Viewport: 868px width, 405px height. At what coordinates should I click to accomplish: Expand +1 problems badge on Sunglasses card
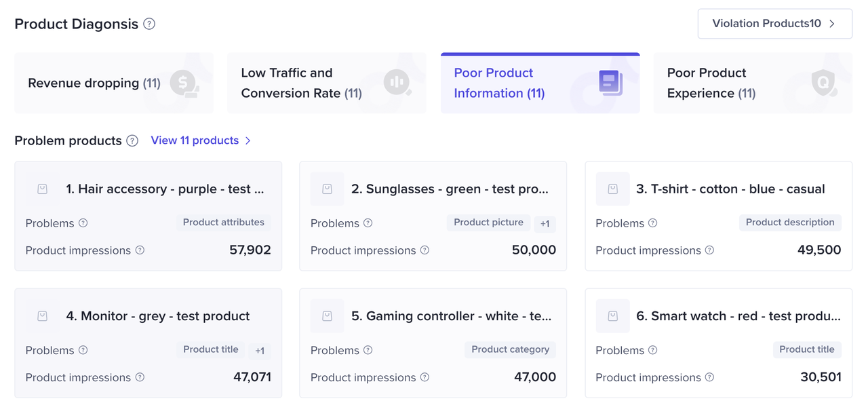point(545,224)
